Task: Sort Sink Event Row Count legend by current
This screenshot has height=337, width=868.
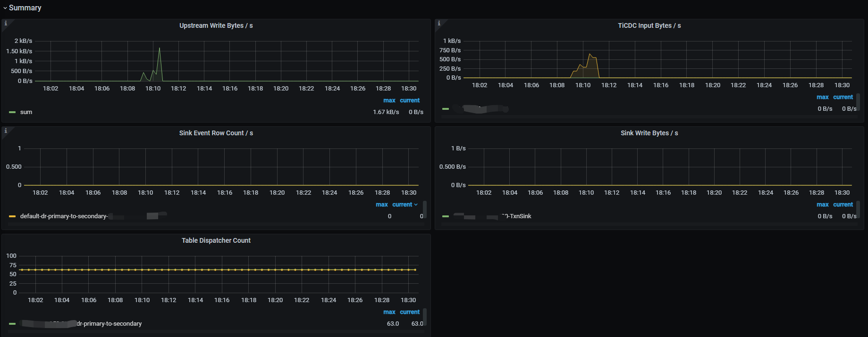Action: click(402, 205)
